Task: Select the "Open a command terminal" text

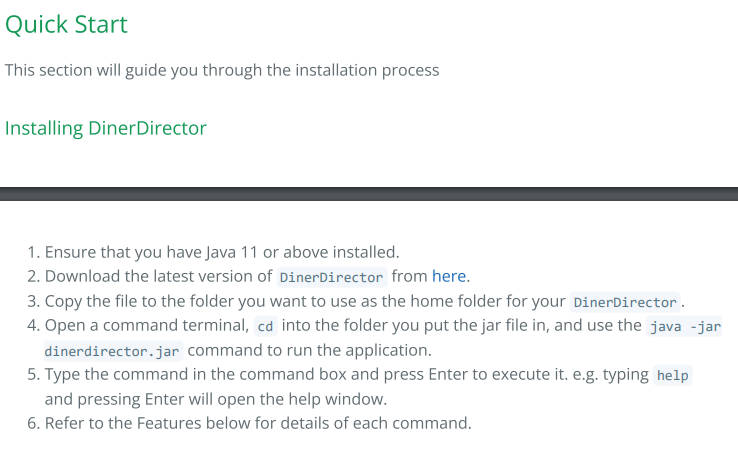Action: click(146, 325)
